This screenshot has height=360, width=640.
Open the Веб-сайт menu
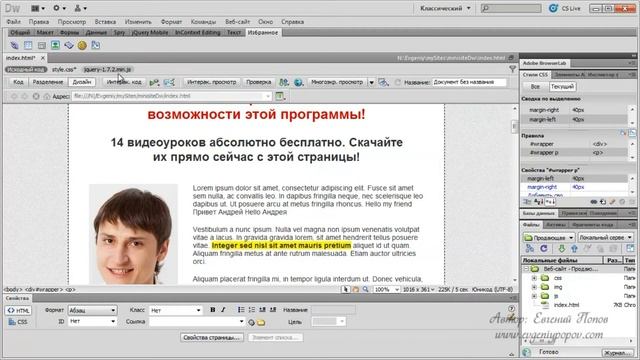(238, 22)
